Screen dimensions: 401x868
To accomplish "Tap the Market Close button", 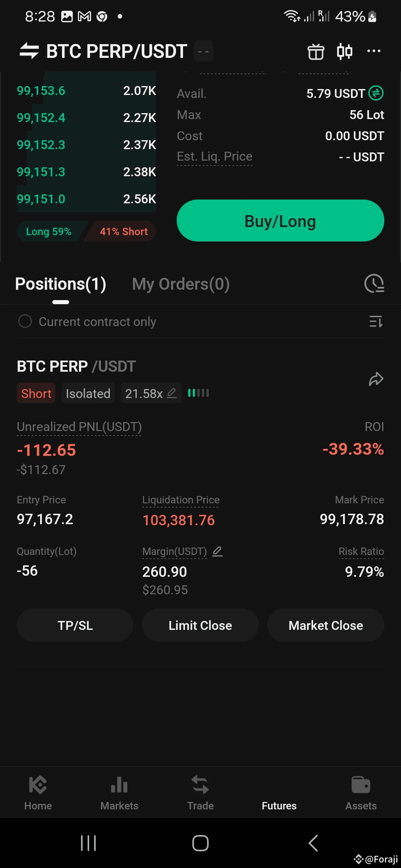I will (x=326, y=625).
